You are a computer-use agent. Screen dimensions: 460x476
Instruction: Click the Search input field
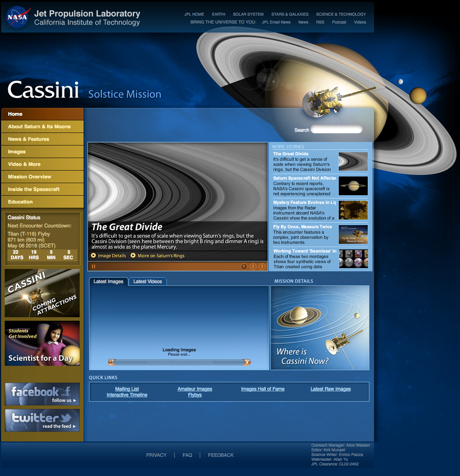tap(336, 130)
